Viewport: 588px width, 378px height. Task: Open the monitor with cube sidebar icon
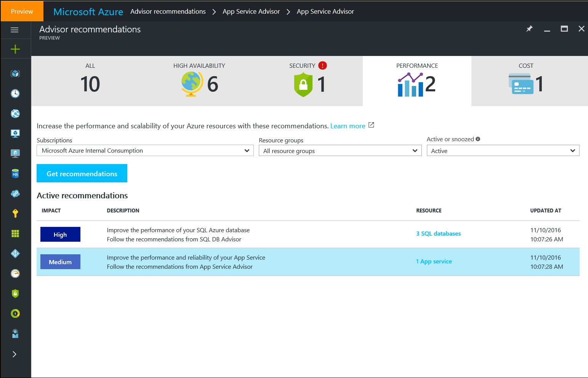[15, 133]
